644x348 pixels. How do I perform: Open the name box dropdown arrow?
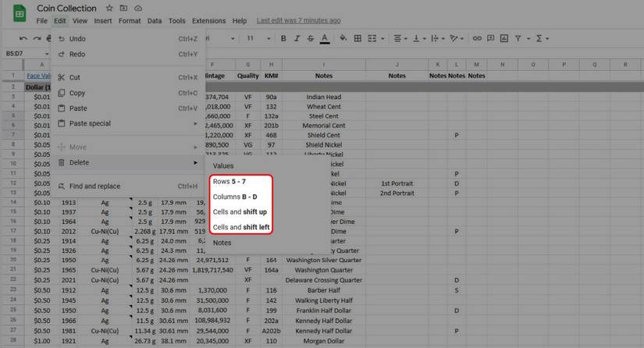(47, 54)
